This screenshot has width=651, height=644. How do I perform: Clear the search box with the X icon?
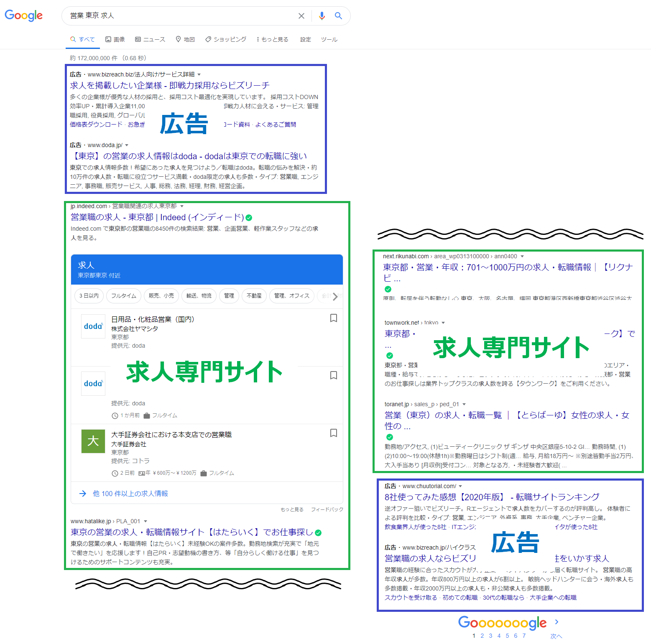coord(301,16)
